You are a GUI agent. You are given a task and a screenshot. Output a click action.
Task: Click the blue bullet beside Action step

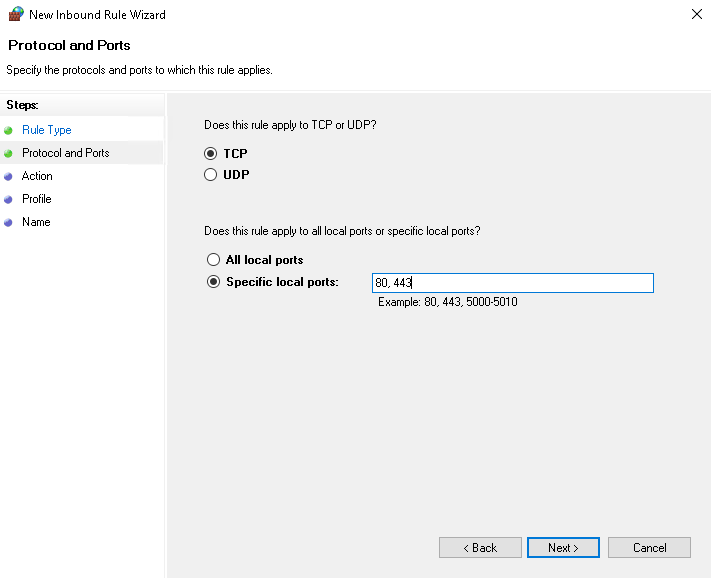pyautogui.click(x=9, y=176)
